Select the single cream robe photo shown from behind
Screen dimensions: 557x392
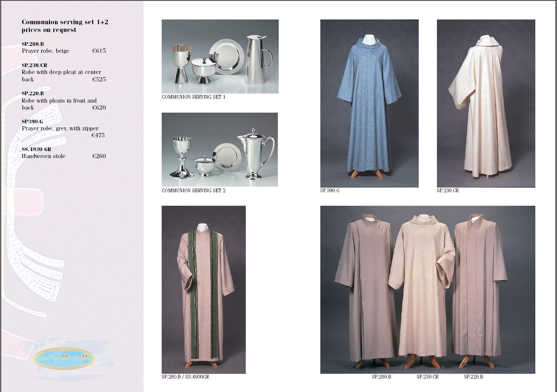tap(486, 103)
